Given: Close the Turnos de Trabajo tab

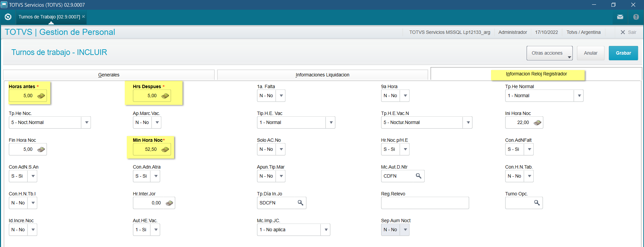Looking at the screenshot, I should tap(84, 16).
